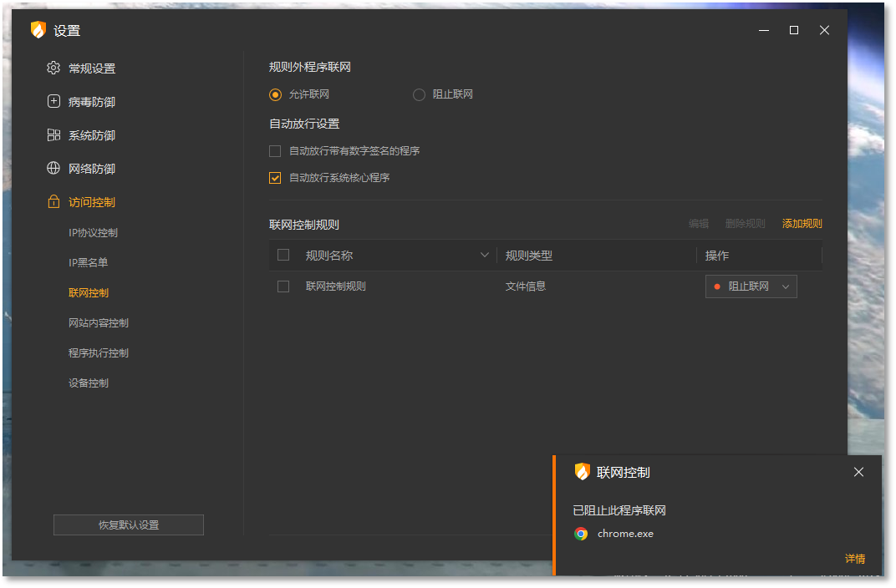The width and height of the screenshot is (896, 588).
Task: Select the 允许联网 radio button
Action: 276,94
